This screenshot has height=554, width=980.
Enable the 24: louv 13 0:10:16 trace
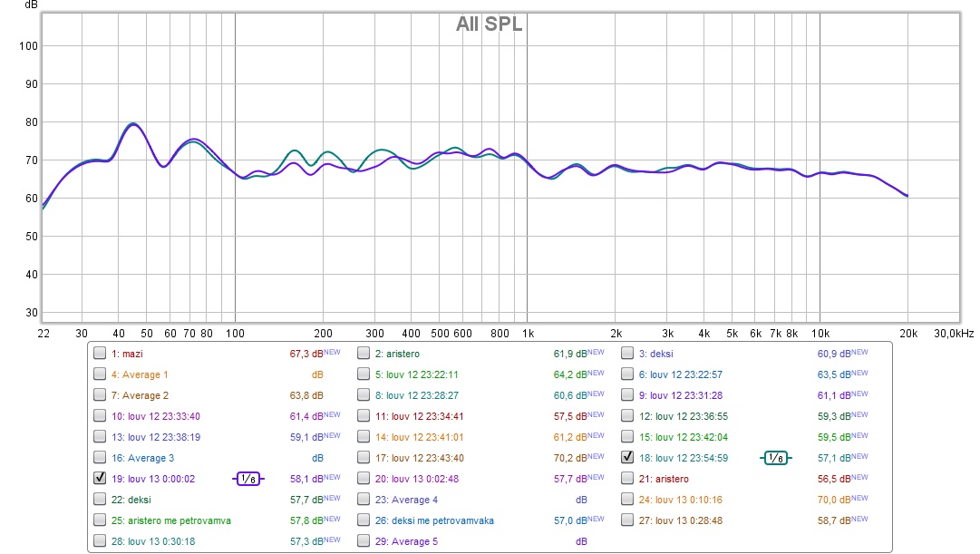pos(627,500)
